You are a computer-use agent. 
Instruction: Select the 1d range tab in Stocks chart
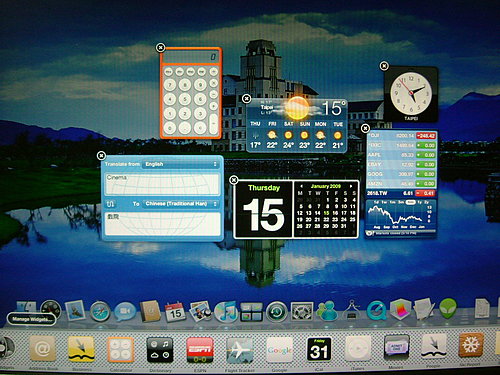pyautogui.click(x=376, y=202)
